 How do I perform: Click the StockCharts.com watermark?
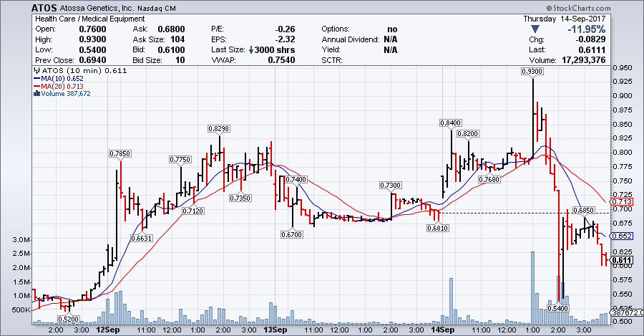[608, 7]
